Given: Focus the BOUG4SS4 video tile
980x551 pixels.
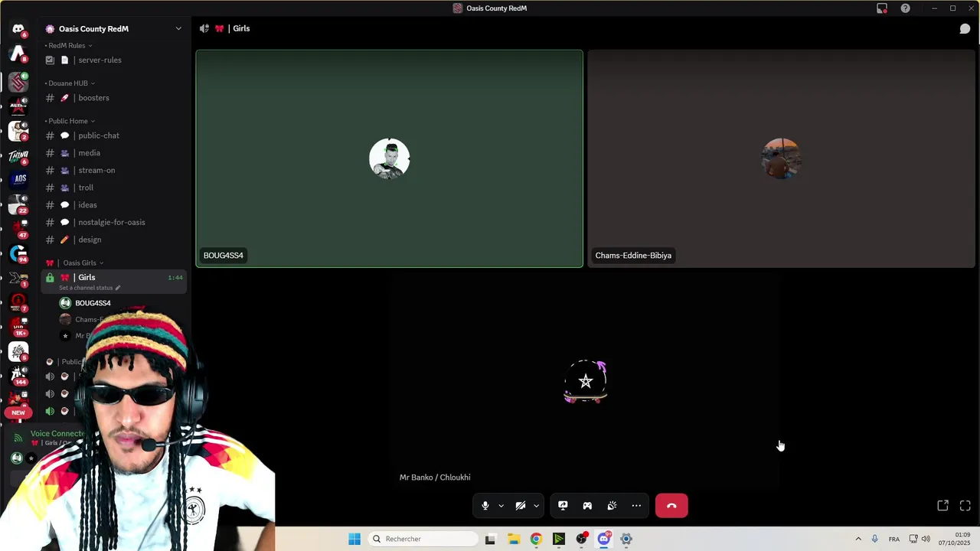Looking at the screenshot, I should click(x=389, y=158).
